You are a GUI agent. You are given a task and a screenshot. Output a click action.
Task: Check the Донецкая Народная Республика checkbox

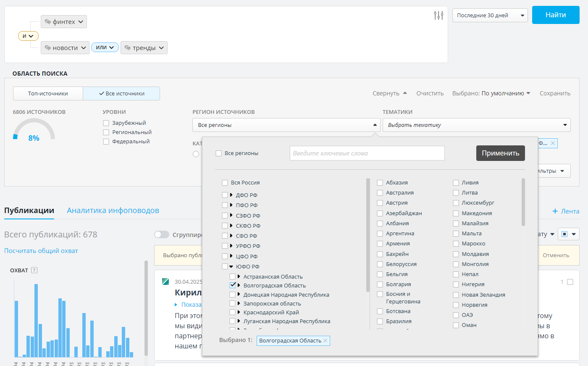tap(233, 295)
